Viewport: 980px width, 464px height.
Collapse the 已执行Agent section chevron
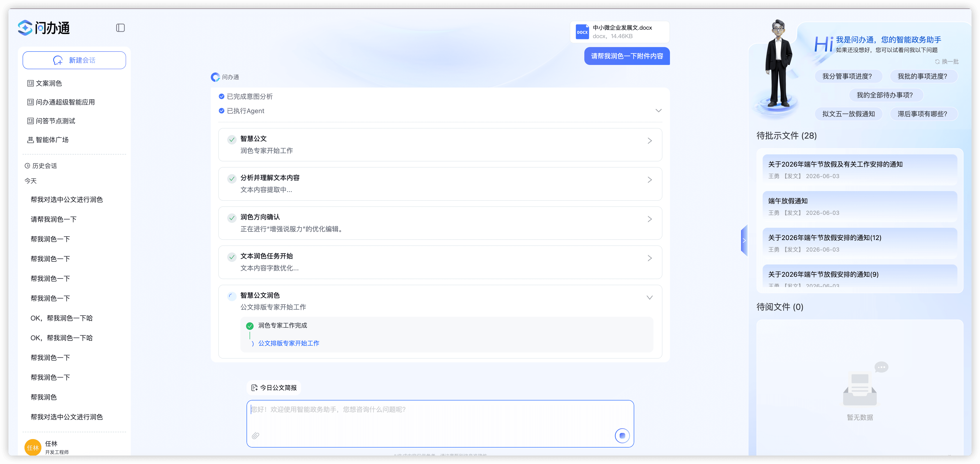(x=658, y=111)
